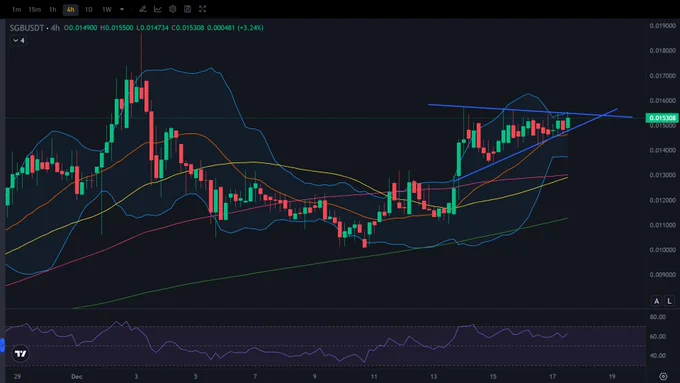Click the layout grid icon
Image resolution: width=680 pixels, height=383 pixels.
coord(187,9)
